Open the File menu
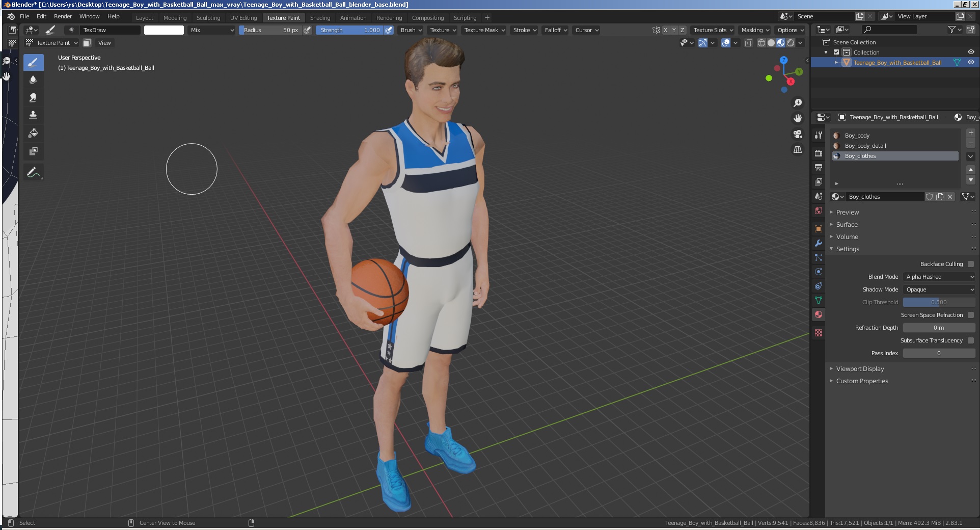Screen dimensions: 980x530 [24, 16]
